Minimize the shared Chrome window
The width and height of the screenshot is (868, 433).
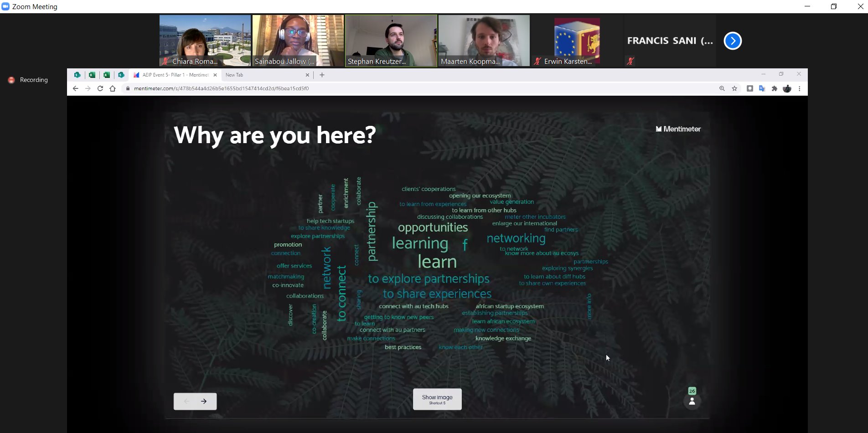pos(764,74)
